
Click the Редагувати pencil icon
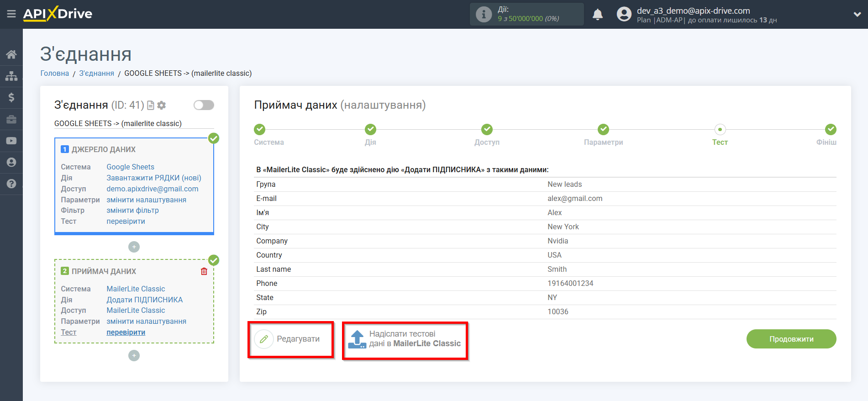point(264,339)
